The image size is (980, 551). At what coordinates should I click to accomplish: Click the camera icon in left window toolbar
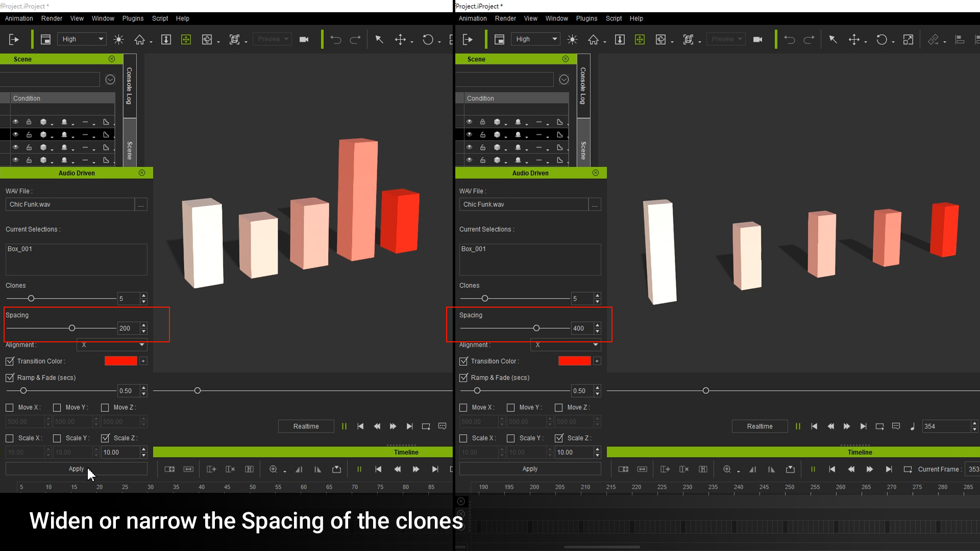(x=304, y=39)
